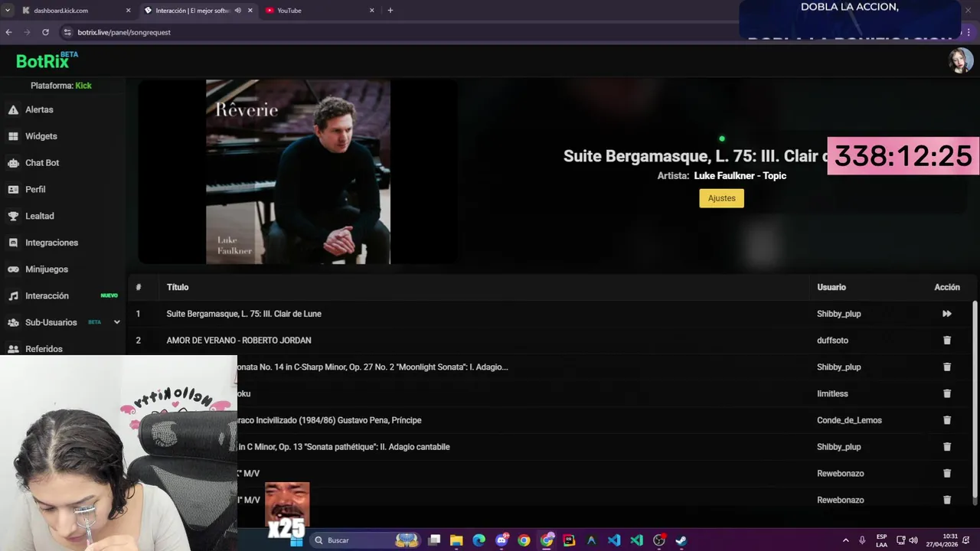The image size is (980, 551).
Task: Click the Título column header
Action: 178,287
